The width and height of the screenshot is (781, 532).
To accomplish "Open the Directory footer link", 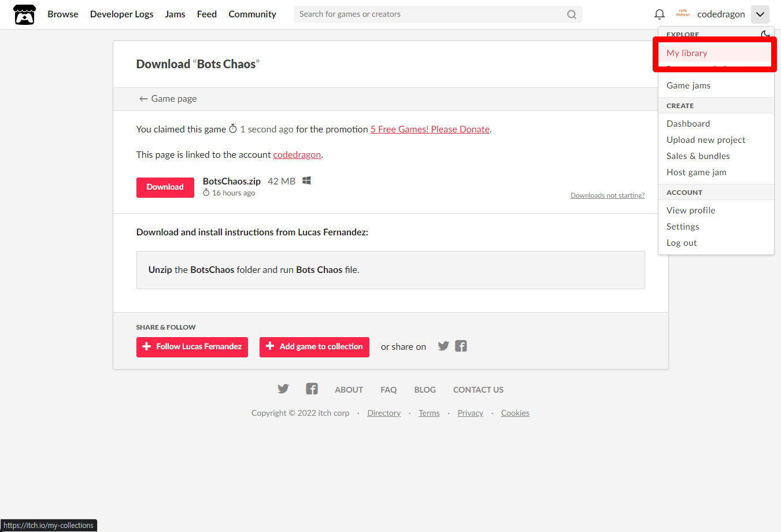I will click(384, 413).
